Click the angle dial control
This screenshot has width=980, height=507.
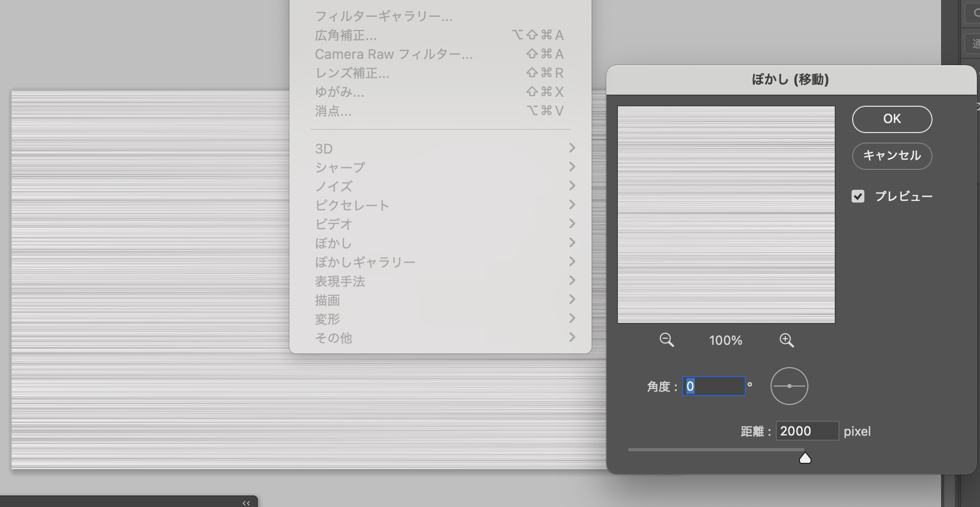(x=789, y=386)
